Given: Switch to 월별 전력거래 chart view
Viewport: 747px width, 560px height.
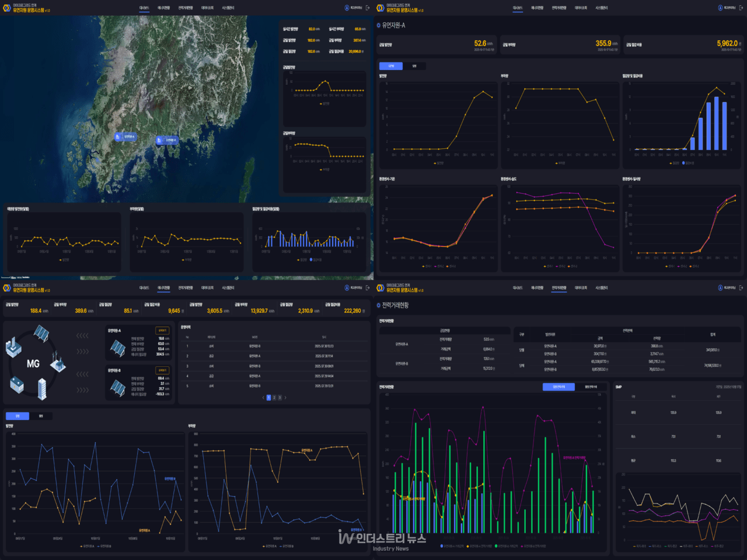Looking at the screenshot, I should [591, 387].
